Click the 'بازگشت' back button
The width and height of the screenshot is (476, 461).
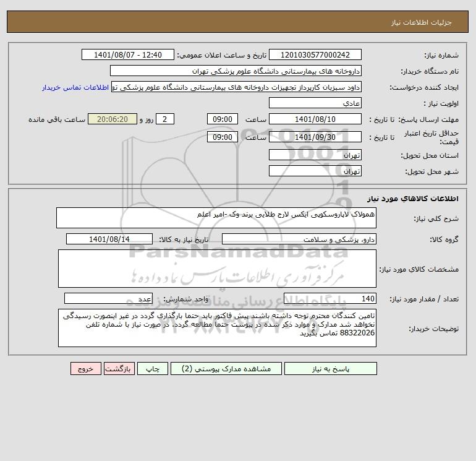point(119,369)
